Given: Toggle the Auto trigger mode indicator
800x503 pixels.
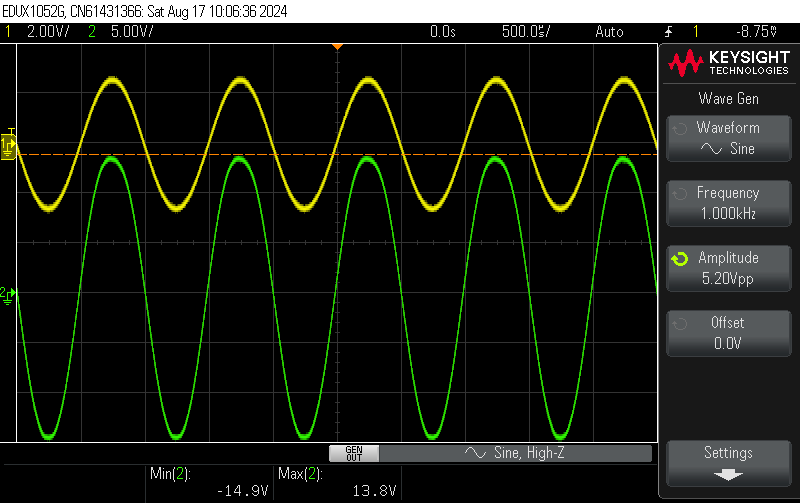Looking at the screenshot, I should point(608,32).
